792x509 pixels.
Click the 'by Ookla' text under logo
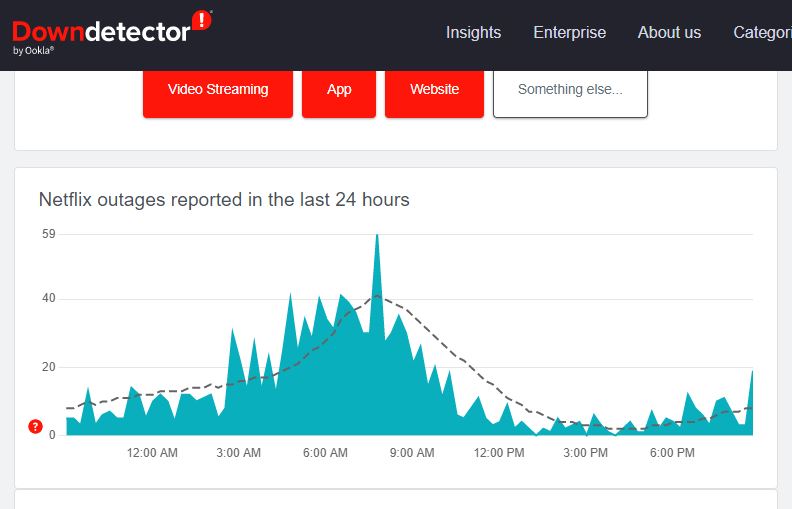tap(33, 50)
